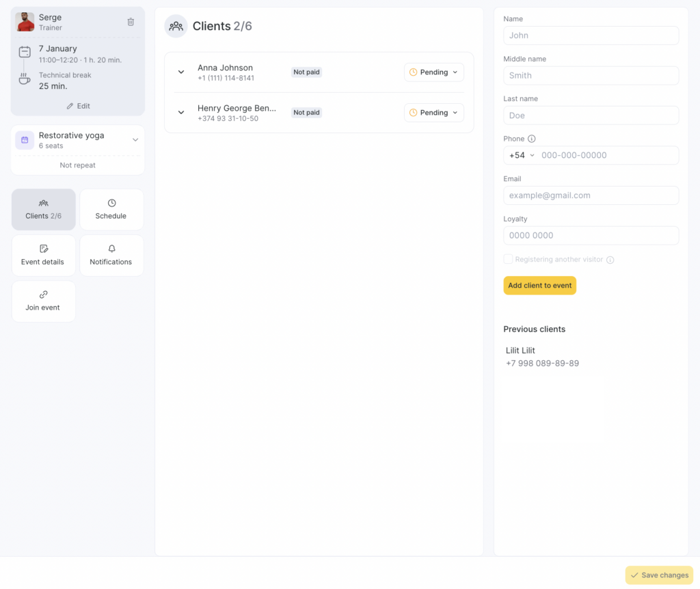Expand Henry George's client row
The image size is (700, 589).
tap(181, 113)
